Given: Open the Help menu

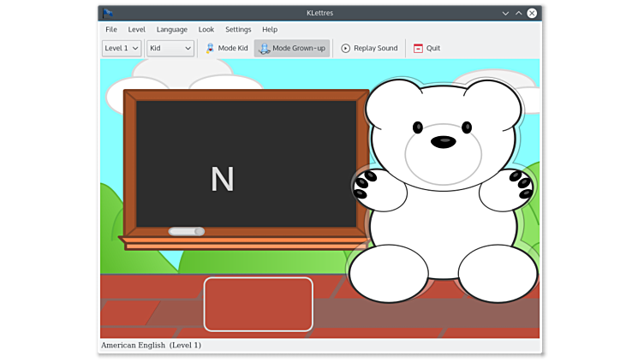Looking at the screenshot, I should [270, 29].
